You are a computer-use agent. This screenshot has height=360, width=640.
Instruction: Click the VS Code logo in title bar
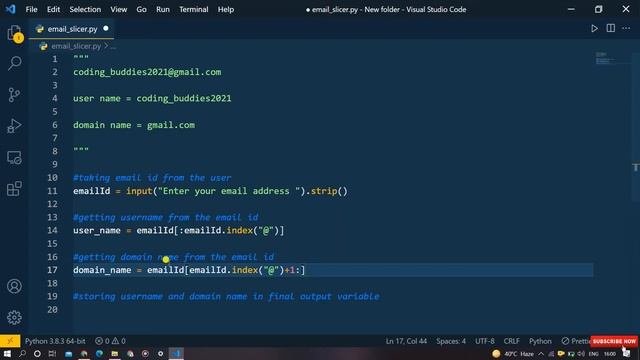pyautogui.click(x=10, y=9)
